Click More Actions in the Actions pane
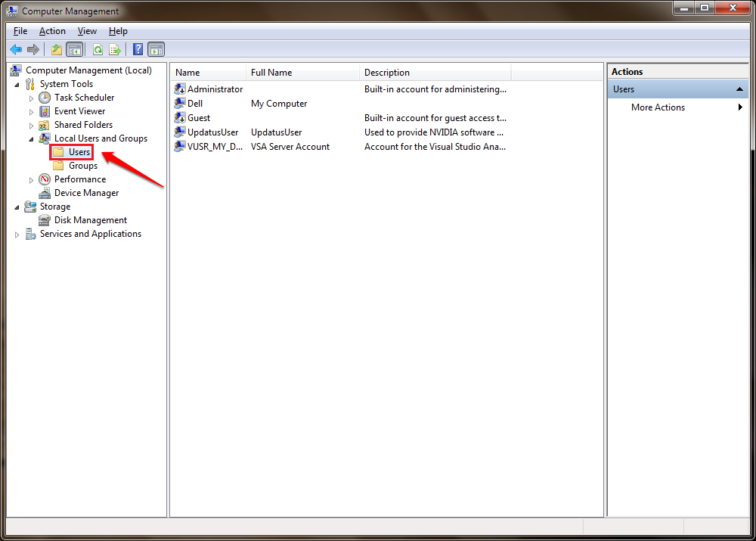The width and height of the screenshot is (756, 541). coord(658,107)
